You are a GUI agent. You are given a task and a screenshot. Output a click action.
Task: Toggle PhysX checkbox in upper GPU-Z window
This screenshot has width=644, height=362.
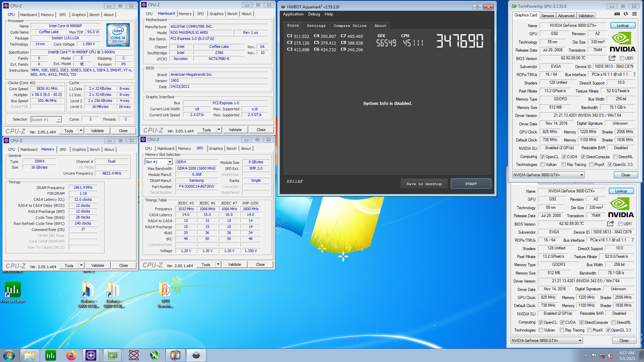coord(591,165)
